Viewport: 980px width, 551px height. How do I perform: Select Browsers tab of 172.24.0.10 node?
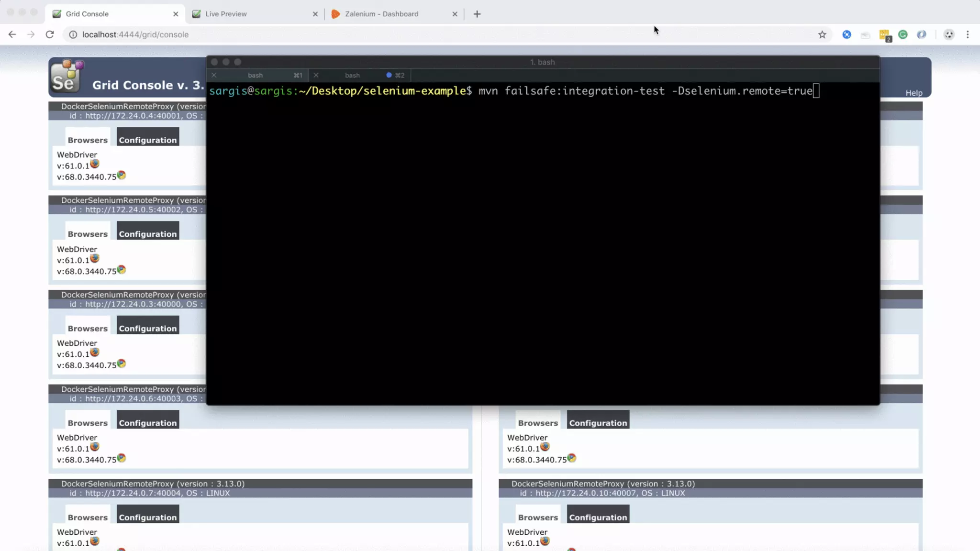coord(538,517)
